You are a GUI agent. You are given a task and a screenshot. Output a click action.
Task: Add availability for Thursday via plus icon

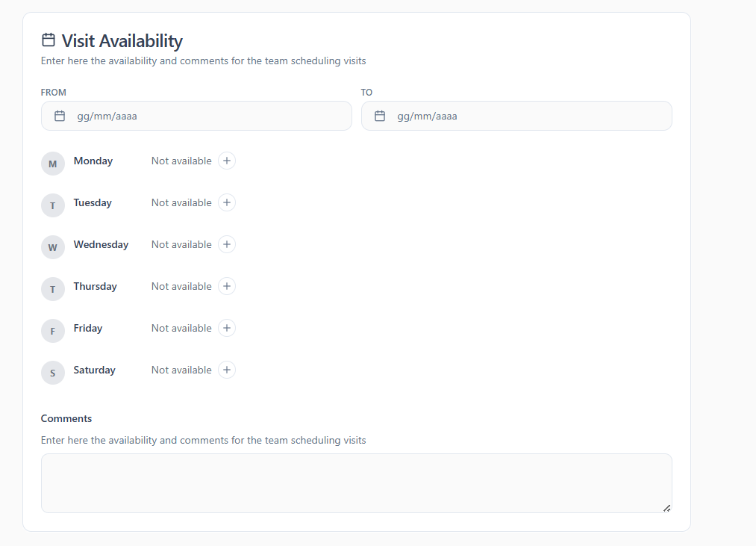(x=227, y=286)
